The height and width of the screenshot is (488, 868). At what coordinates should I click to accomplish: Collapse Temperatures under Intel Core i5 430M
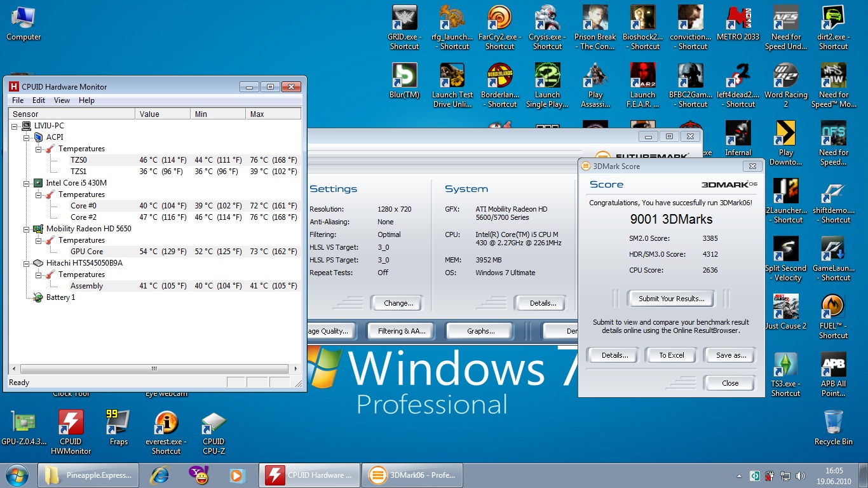(38, 194)
